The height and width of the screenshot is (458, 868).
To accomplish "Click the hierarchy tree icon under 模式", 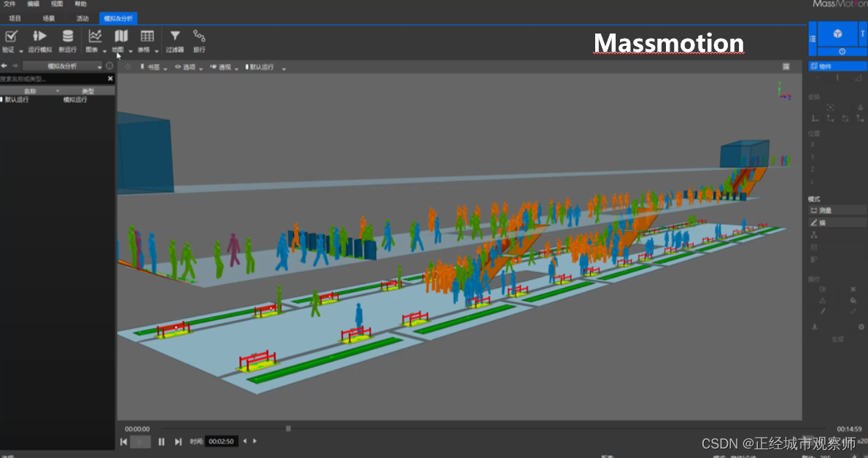I will coord(814,235).
